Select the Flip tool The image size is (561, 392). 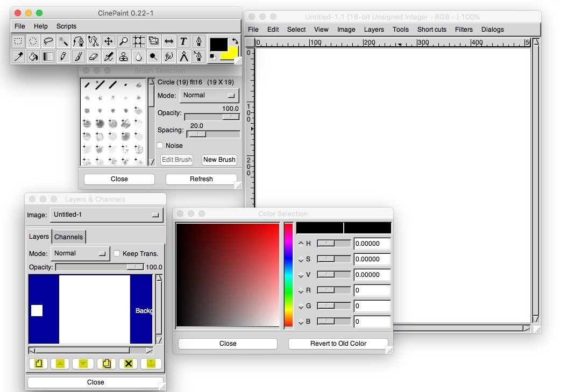point(169,41)
